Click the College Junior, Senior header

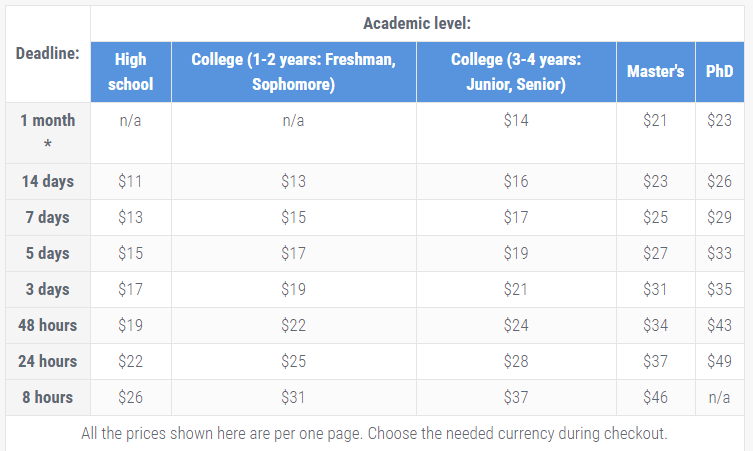(x=516, y=72)
